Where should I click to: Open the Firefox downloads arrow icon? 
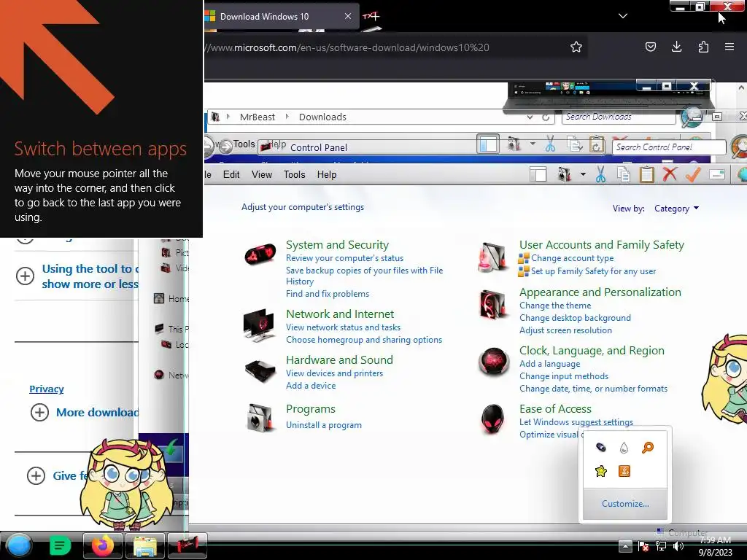[x=676, y=47]
